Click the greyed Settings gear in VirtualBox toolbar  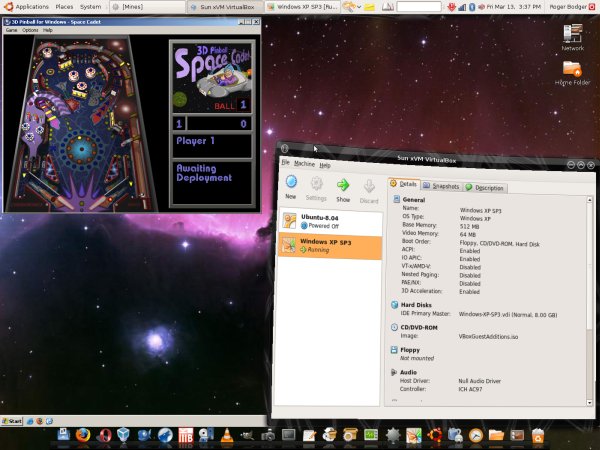(316, 183)
